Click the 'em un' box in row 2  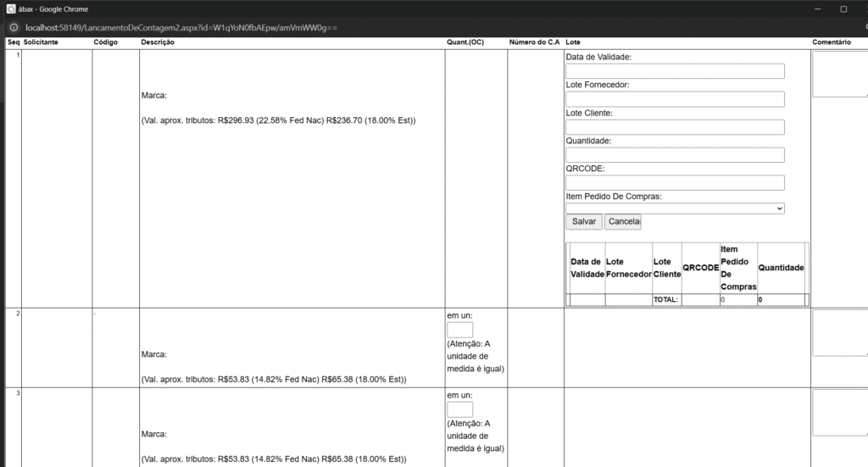coord(459,330)
